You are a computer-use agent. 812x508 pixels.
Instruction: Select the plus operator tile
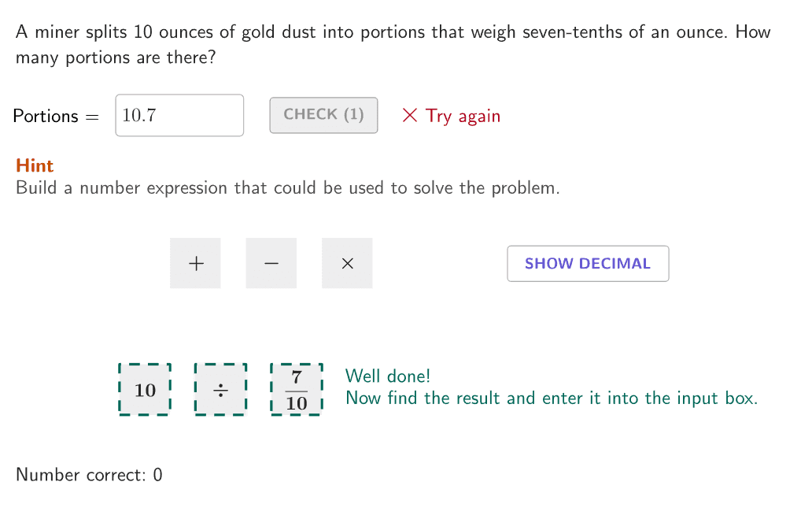coord(195,263)
